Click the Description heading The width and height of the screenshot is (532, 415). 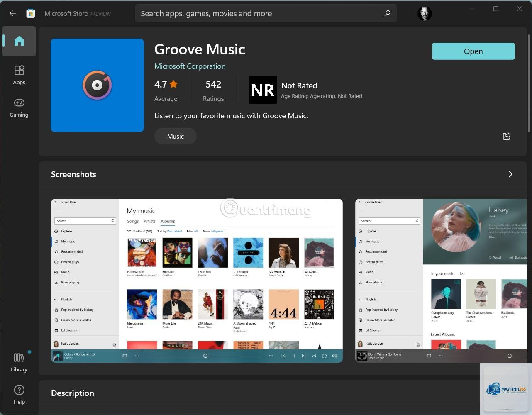point(73,393)
